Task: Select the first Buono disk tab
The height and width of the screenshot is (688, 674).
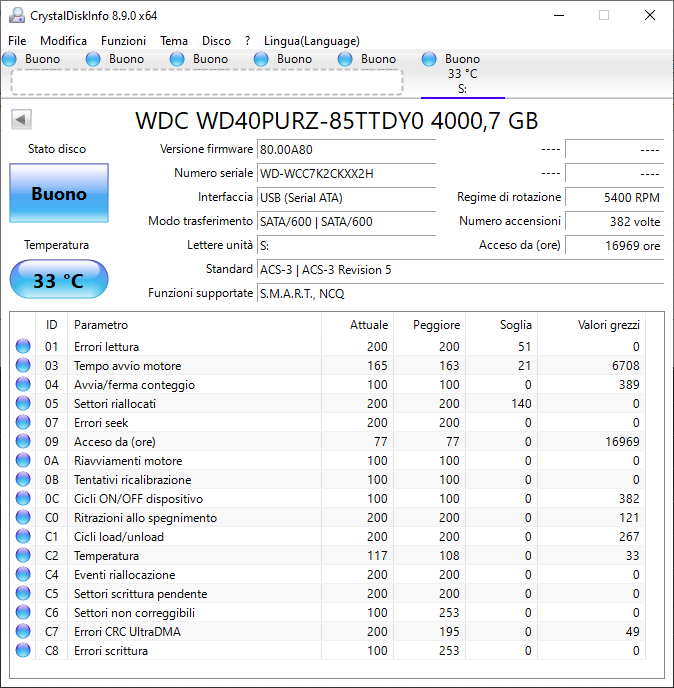Action: pos(33,59)
